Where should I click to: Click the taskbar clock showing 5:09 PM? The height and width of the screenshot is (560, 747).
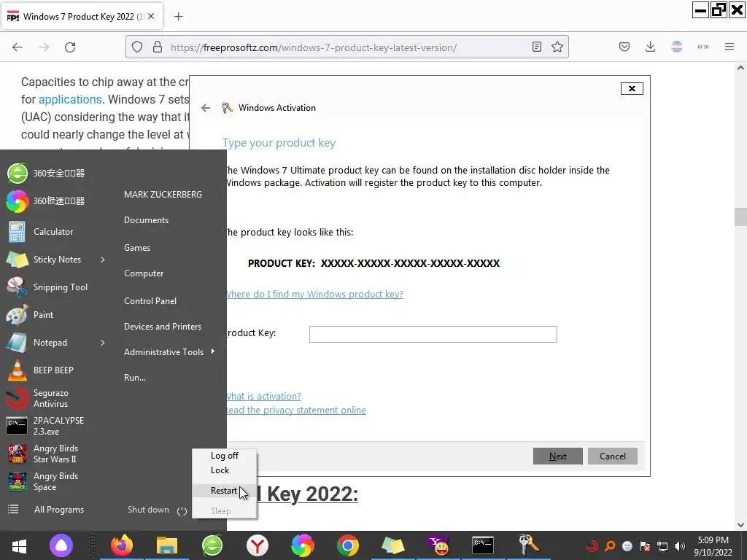(x=713, y=546)
